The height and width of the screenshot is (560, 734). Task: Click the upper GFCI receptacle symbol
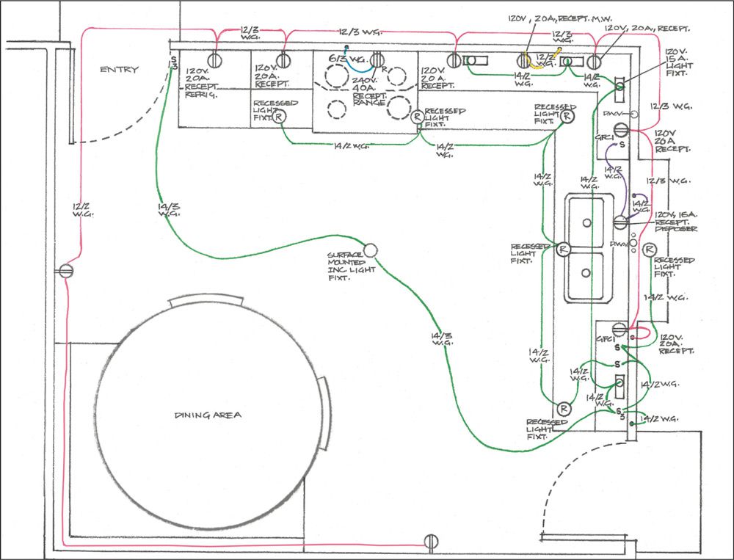point(620,129)
